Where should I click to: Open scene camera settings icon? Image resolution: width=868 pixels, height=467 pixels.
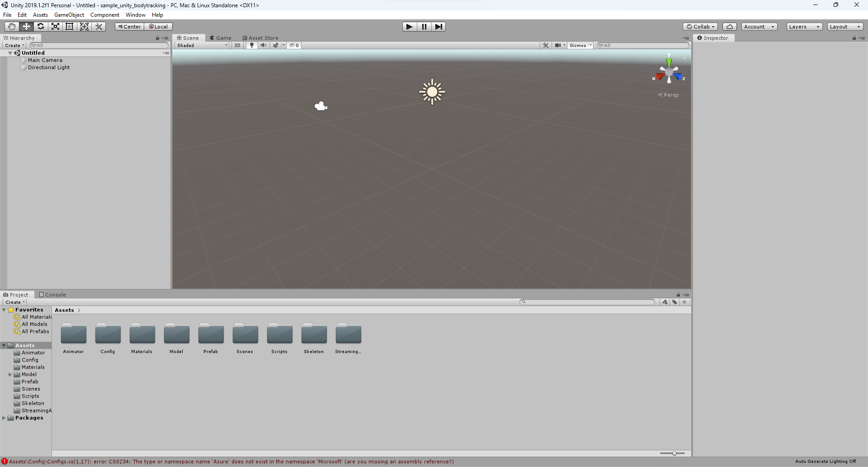(x=558, y=45)
